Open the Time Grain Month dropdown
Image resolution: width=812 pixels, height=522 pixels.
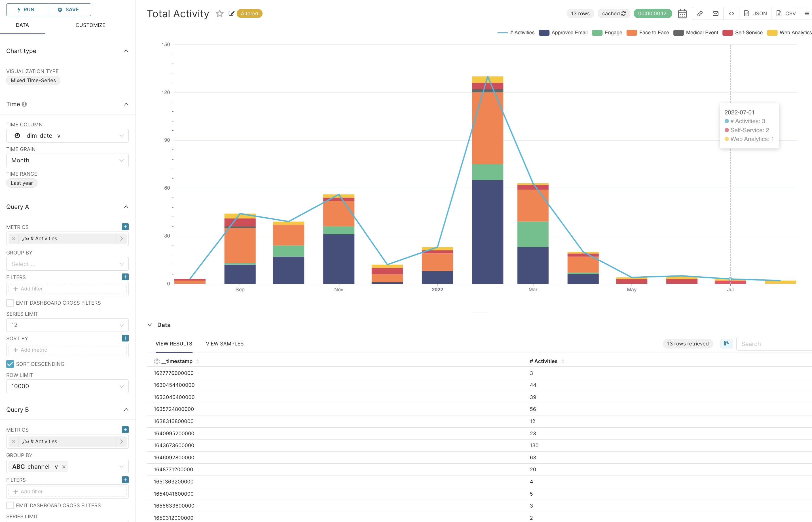[67, 160]
